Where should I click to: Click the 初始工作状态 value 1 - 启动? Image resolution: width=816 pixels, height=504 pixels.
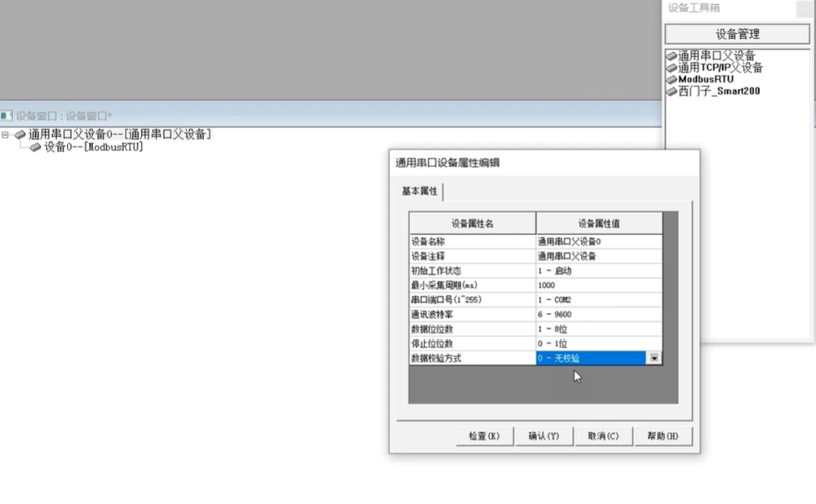pos(598,270)
